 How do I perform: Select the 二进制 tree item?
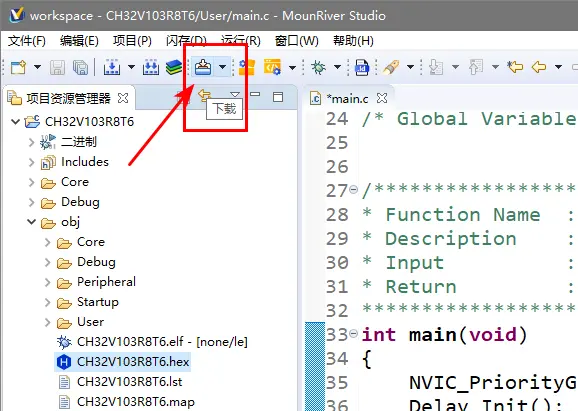pyautogui.click(x=79, y=142)
